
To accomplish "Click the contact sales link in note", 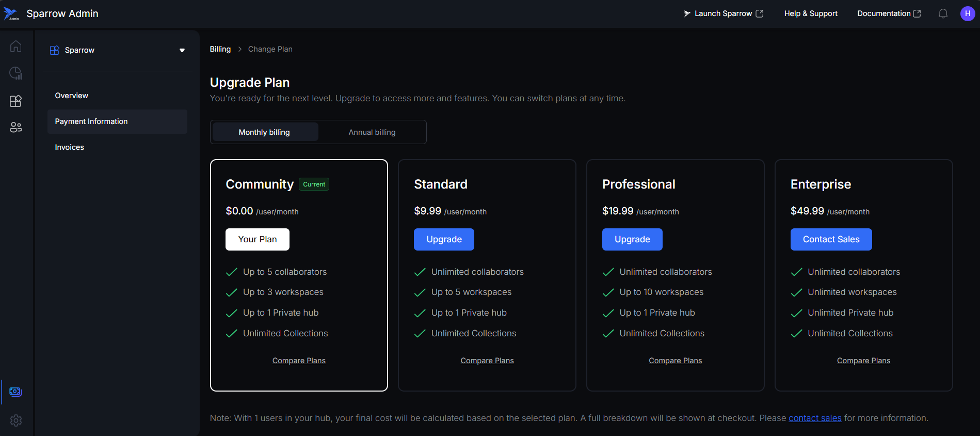I will coord(815,418).
